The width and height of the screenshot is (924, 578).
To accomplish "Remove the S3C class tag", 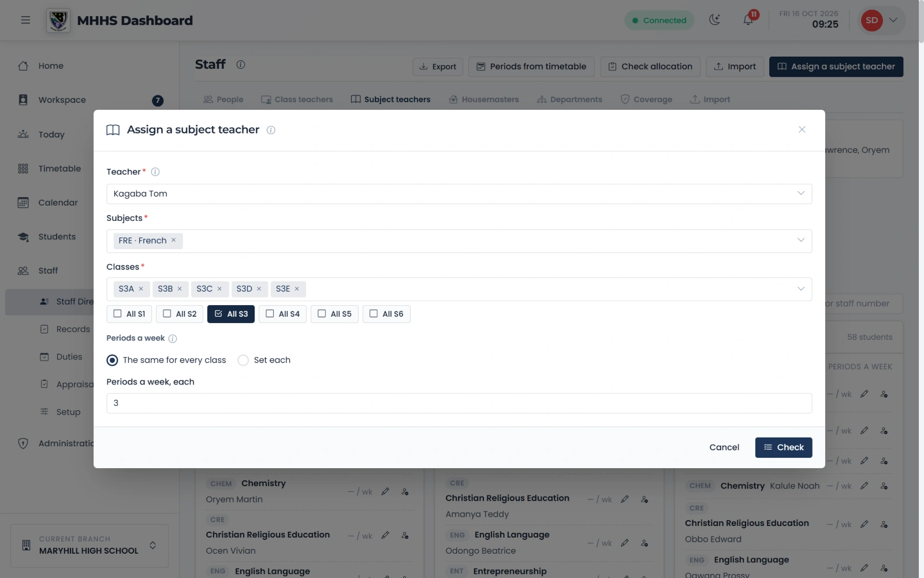I will (219, 289).
